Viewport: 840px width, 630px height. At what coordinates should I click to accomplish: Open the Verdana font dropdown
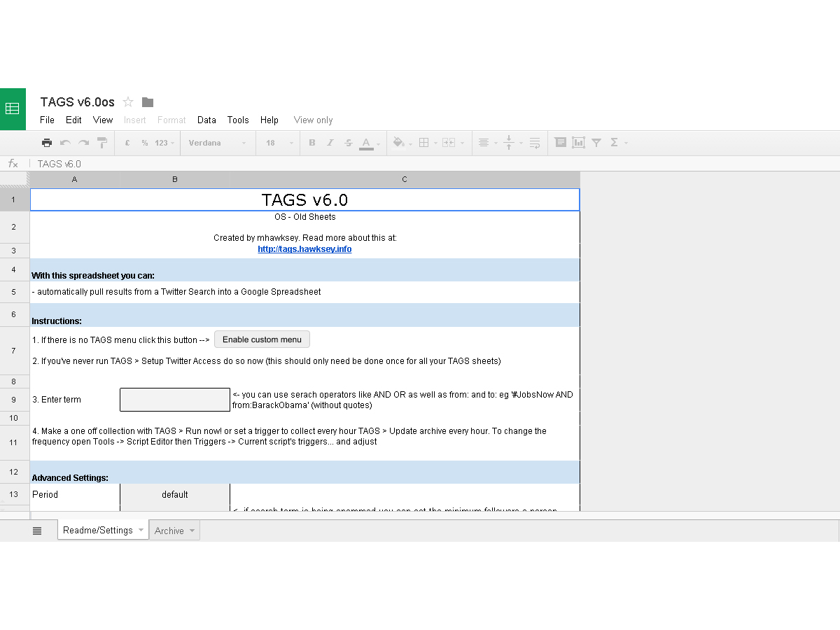(217, 143)
